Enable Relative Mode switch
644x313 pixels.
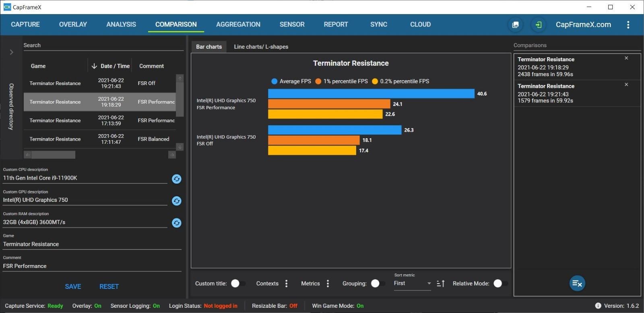pos(500,284)
